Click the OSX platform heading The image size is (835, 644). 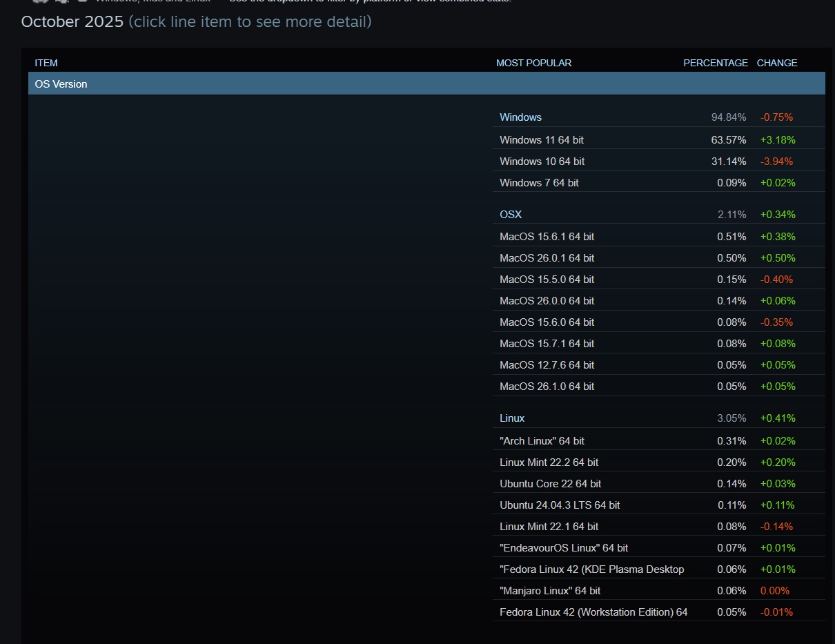(511, 215)
